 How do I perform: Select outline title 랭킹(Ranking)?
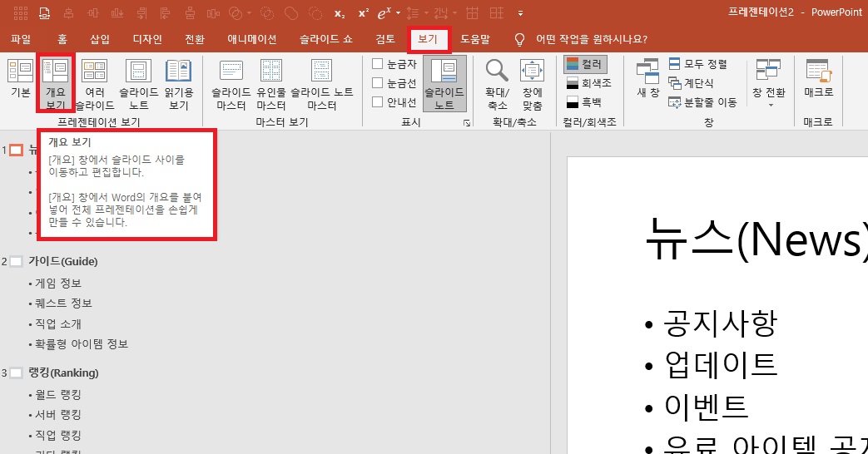[63, 373]
